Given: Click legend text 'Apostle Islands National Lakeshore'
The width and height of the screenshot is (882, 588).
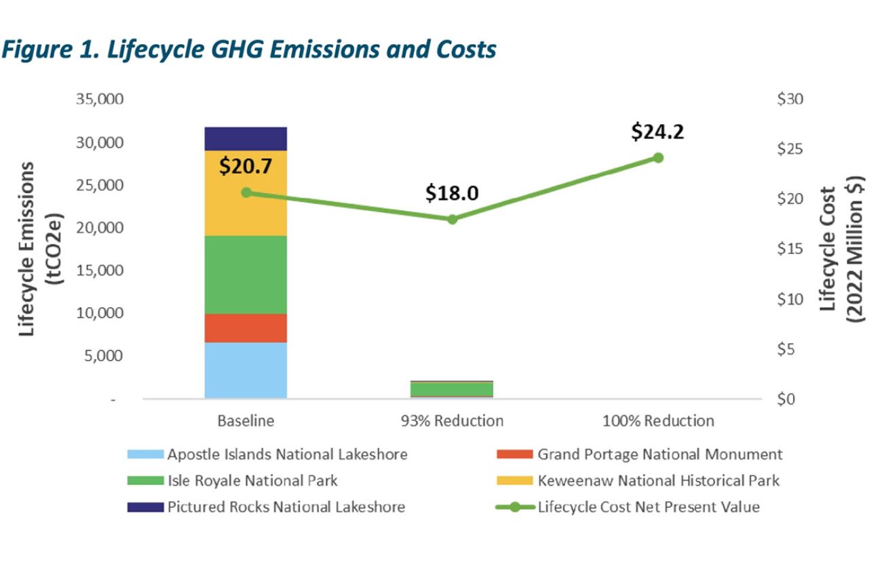Looking at the screenshot, I should pos(288,454).
